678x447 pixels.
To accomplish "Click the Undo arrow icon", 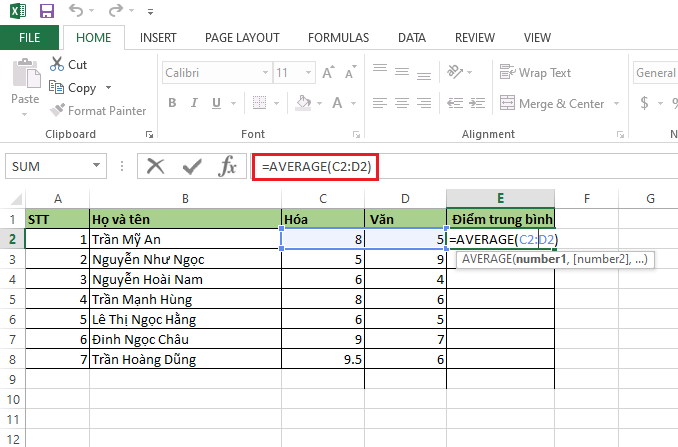I will tap(76, 10).
